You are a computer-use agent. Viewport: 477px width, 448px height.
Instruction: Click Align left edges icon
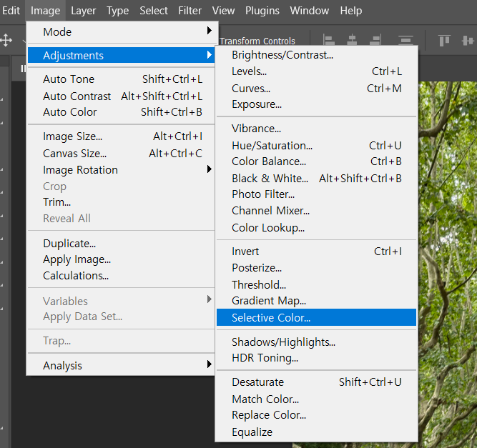(x=328, y=40)
